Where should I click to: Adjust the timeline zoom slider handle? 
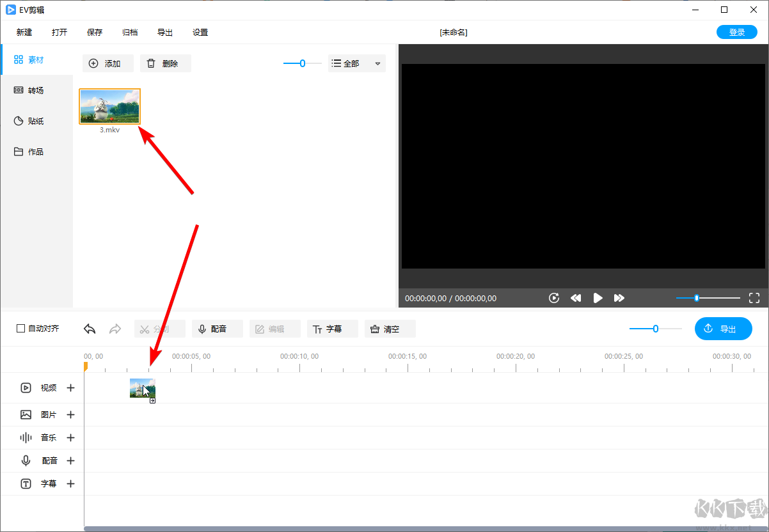(655, 329)
